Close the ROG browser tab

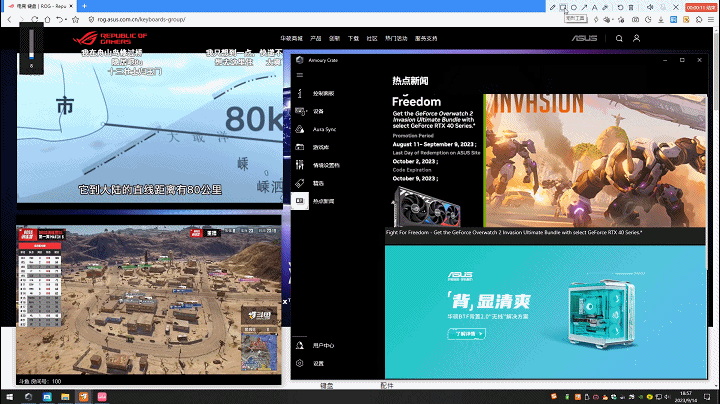click(71, 6)
